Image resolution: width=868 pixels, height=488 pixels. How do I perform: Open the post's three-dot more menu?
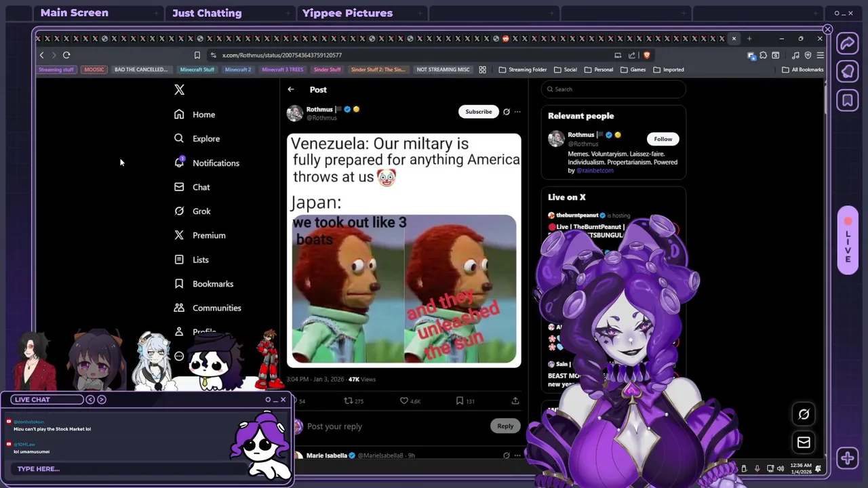tap(517, 112)
